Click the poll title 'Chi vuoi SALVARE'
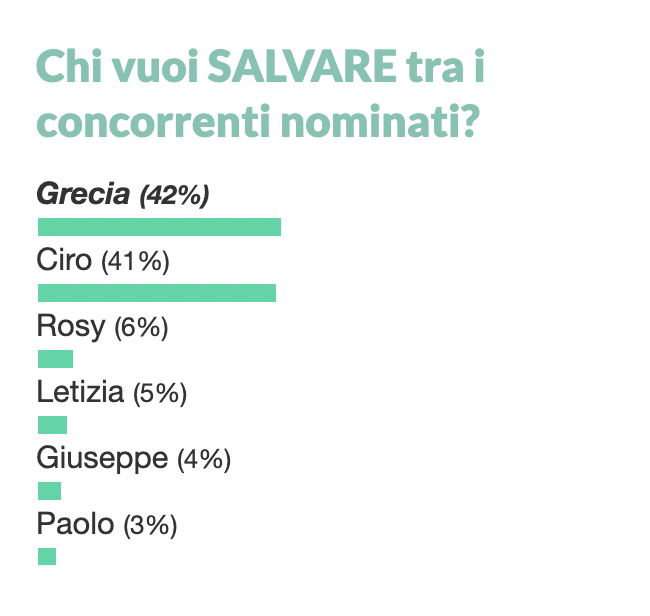650x616 pixels. click(x=216, y=67)
